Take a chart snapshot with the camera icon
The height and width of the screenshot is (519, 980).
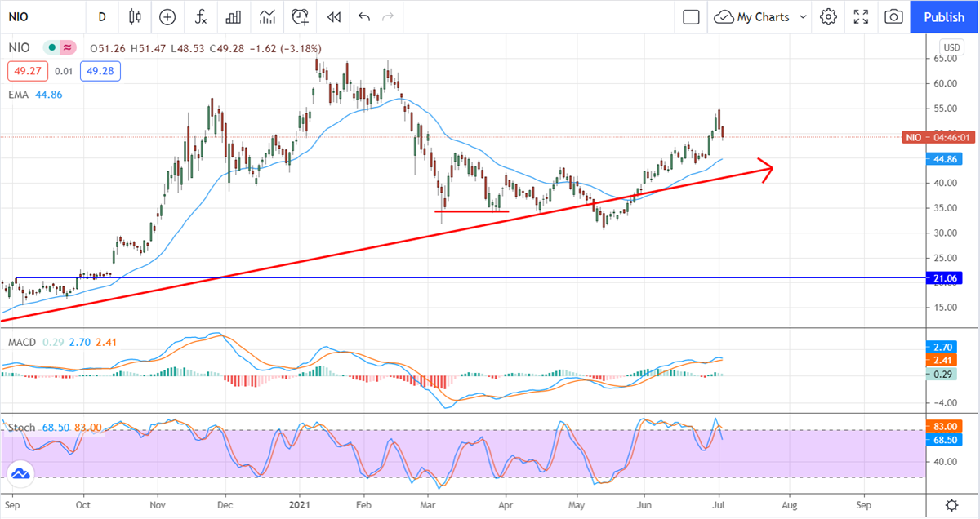[x=894, y=16]
